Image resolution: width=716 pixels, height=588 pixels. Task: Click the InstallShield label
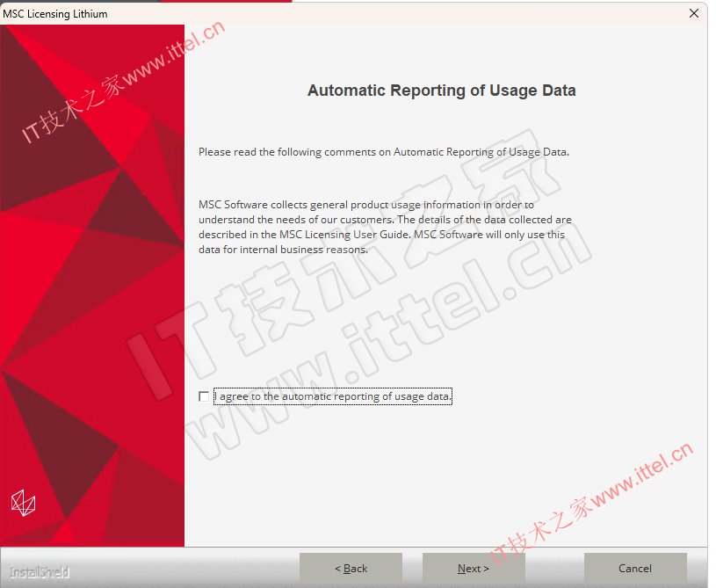pos(40,572)
